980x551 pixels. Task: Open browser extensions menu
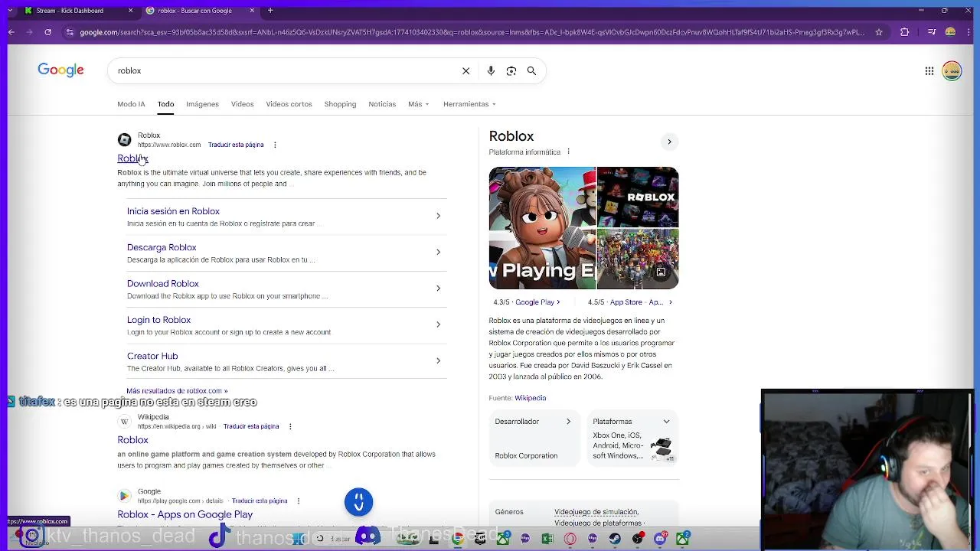[x=905, y=32]
